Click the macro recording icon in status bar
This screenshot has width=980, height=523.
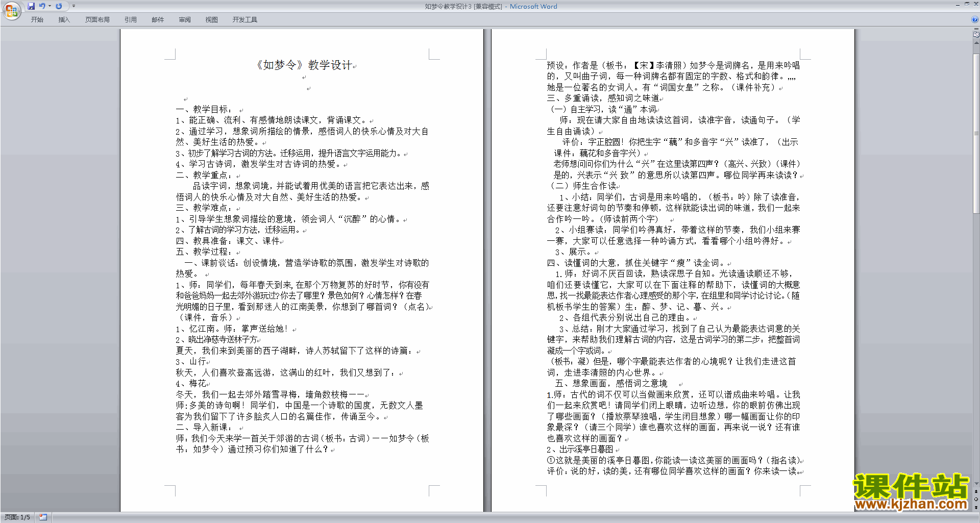coord(43,517)
